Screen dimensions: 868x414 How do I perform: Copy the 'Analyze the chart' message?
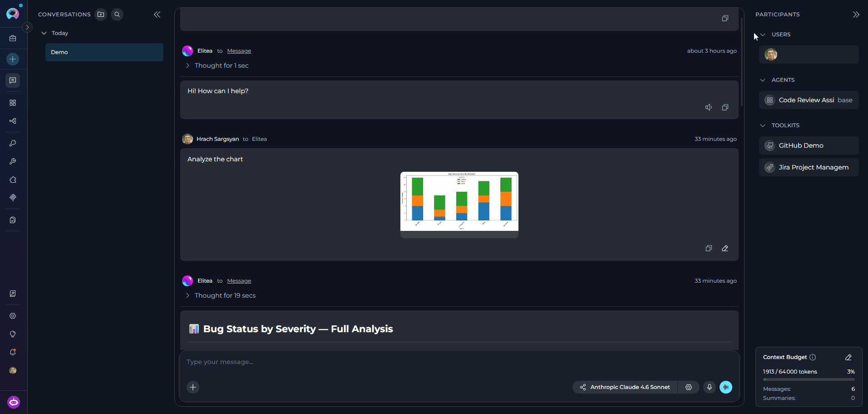tap(709, 248)
